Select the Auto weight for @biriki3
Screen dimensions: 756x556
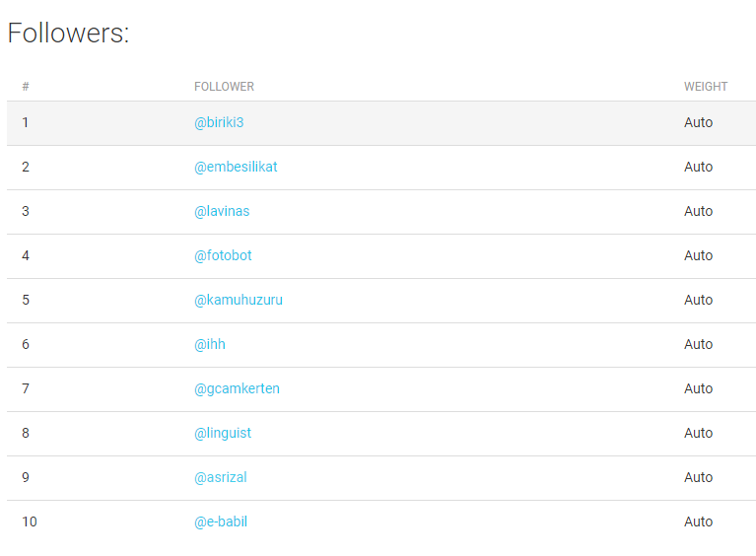[x=698, y=122]
